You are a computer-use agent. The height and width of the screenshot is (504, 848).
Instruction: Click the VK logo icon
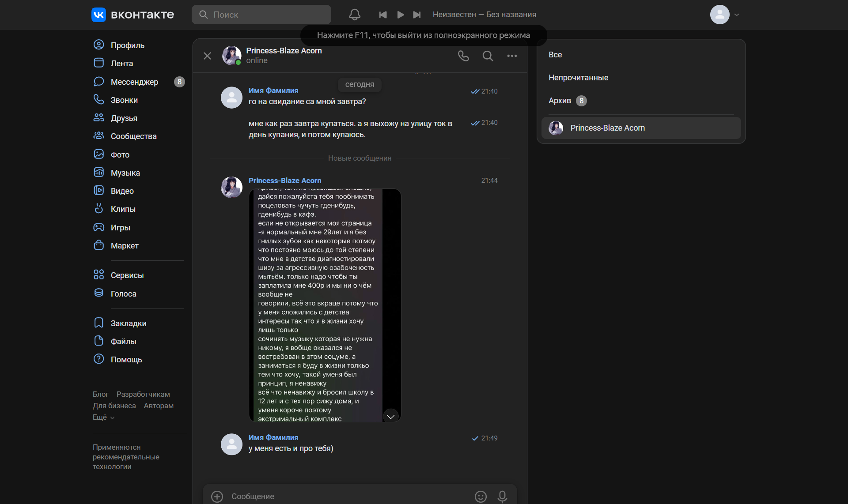pos(98,15)
